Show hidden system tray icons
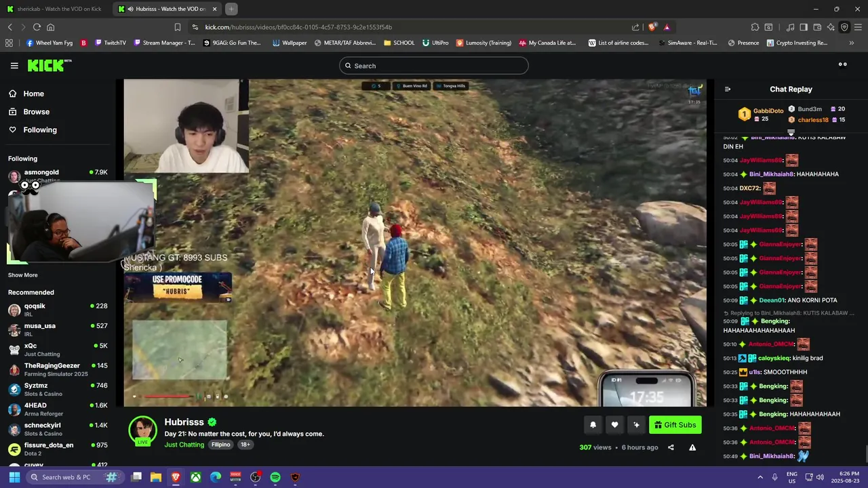 coord(759,477)
